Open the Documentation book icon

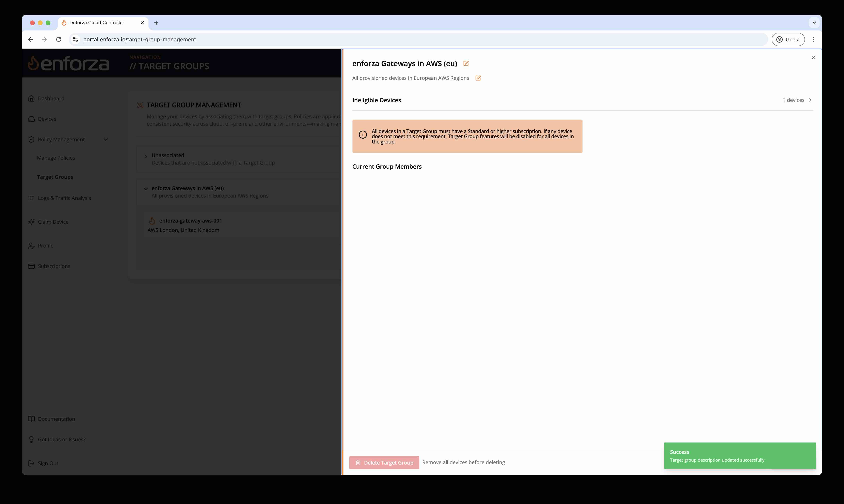31,419
